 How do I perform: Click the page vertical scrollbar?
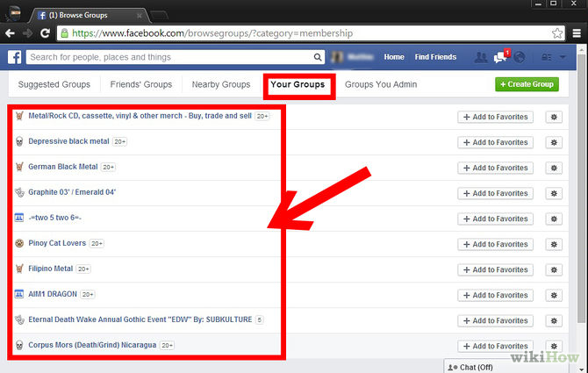click(x=581, y=188)
